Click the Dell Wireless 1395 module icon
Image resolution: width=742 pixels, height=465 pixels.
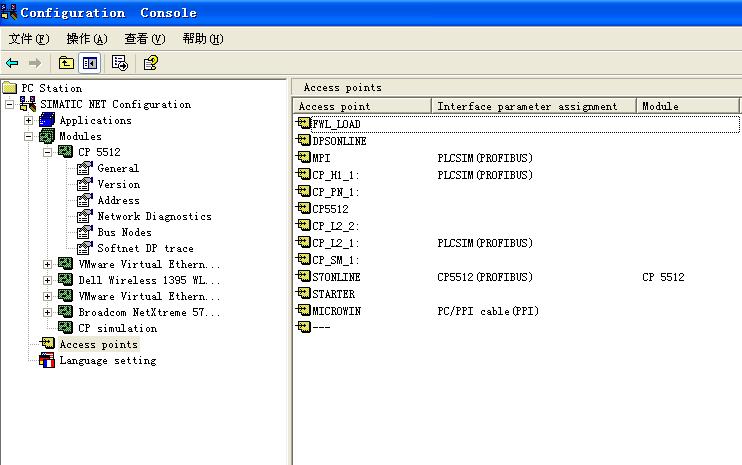click(x=65, y=280)
